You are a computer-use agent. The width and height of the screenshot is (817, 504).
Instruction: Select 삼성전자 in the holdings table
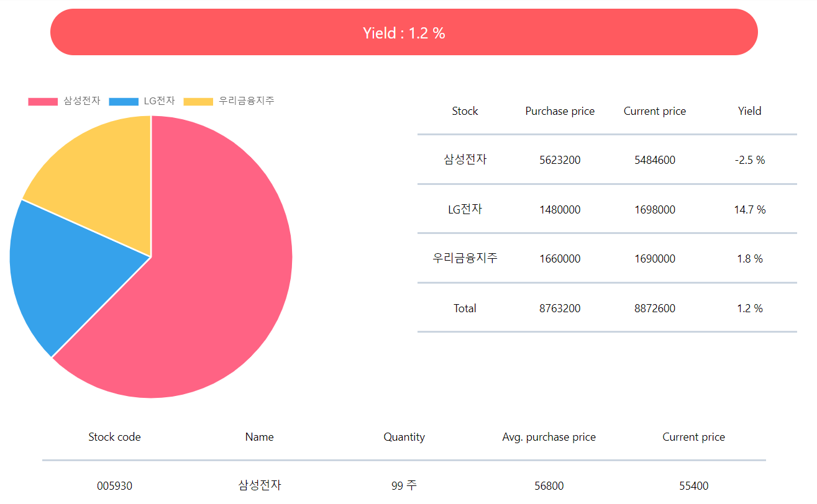click(259, 485)
